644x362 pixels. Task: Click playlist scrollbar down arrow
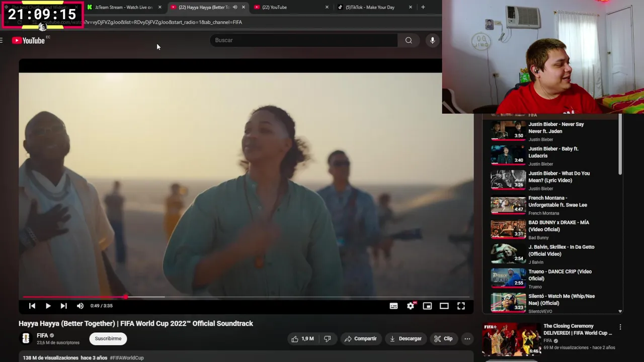pyautogui.click(x=620, y=311)
